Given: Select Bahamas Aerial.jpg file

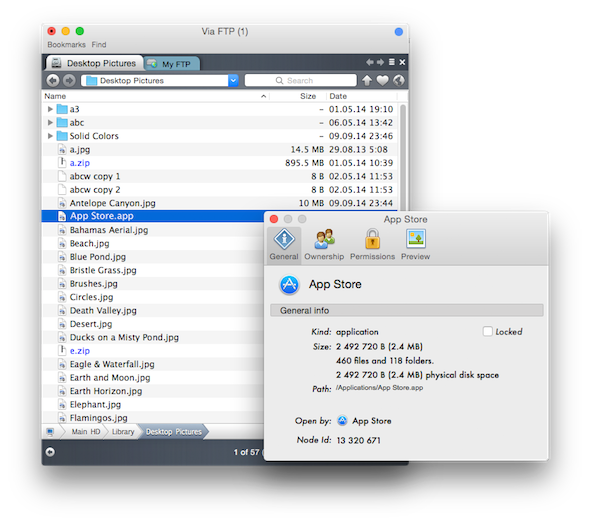Looking at the screenshot, I should 109,230.
